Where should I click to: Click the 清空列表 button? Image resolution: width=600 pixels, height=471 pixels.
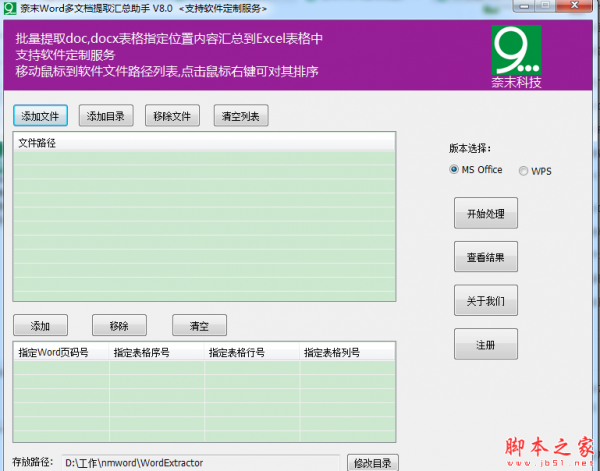click(241, 116)
